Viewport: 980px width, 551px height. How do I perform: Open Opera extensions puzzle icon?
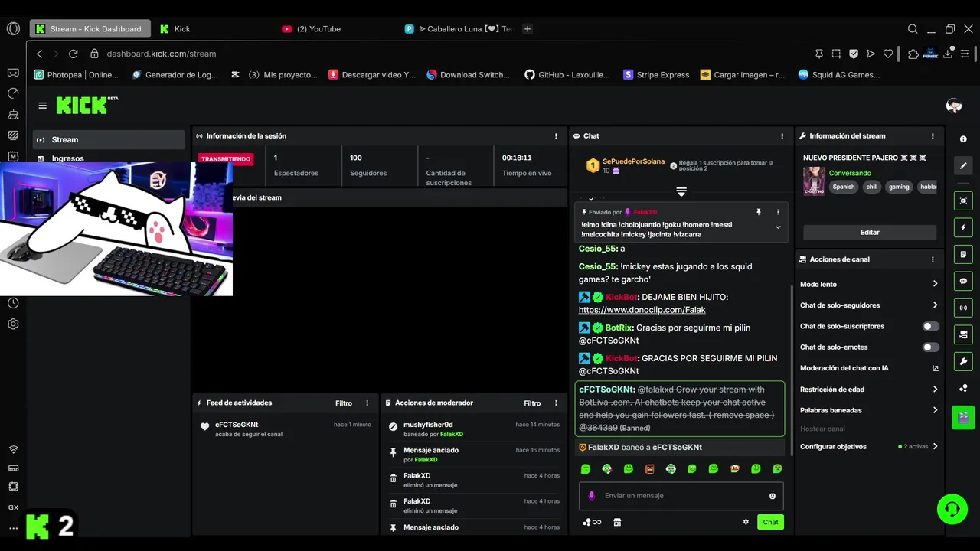coord(913,54)
